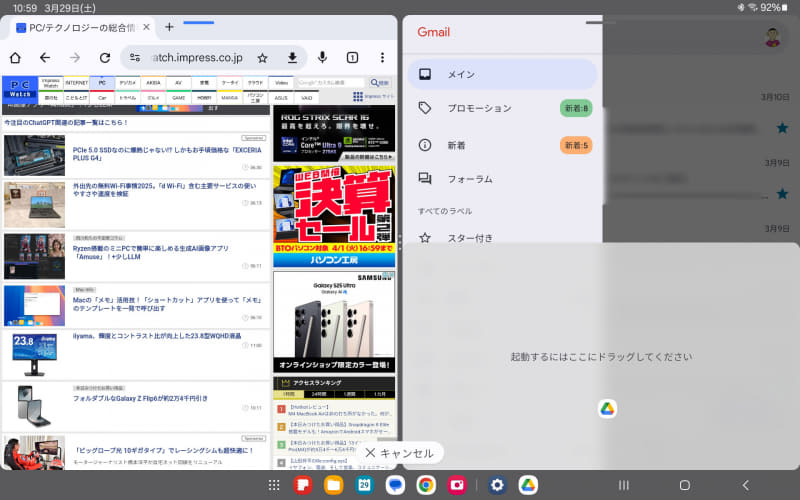Screen dimensions: 800x500
Task: Open the ASUS category tab
Action: (281, 97)
